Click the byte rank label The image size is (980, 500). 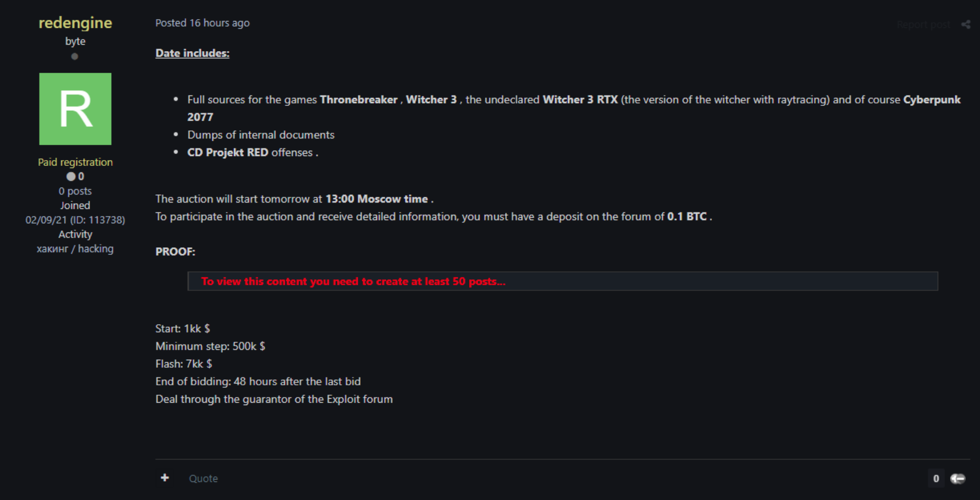coord(75,41)
